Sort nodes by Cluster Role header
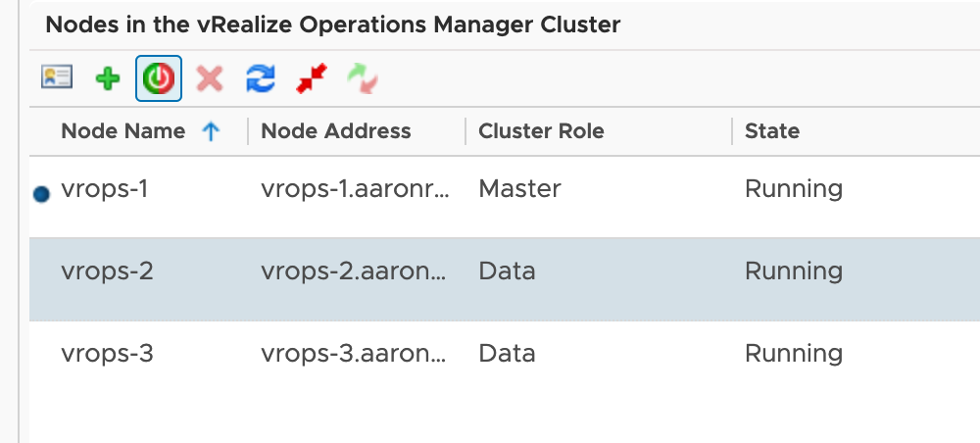980x443 pixels. click(541, 131)
